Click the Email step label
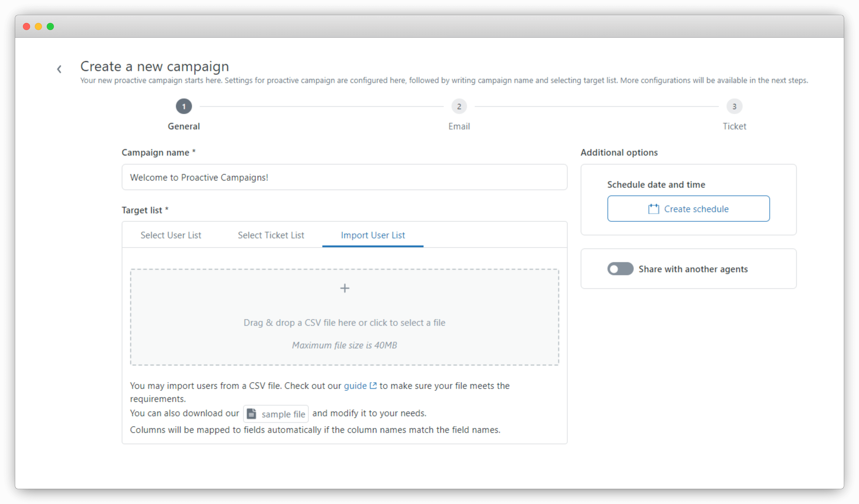This screenshot has height=504, width=859. [459, 126]
